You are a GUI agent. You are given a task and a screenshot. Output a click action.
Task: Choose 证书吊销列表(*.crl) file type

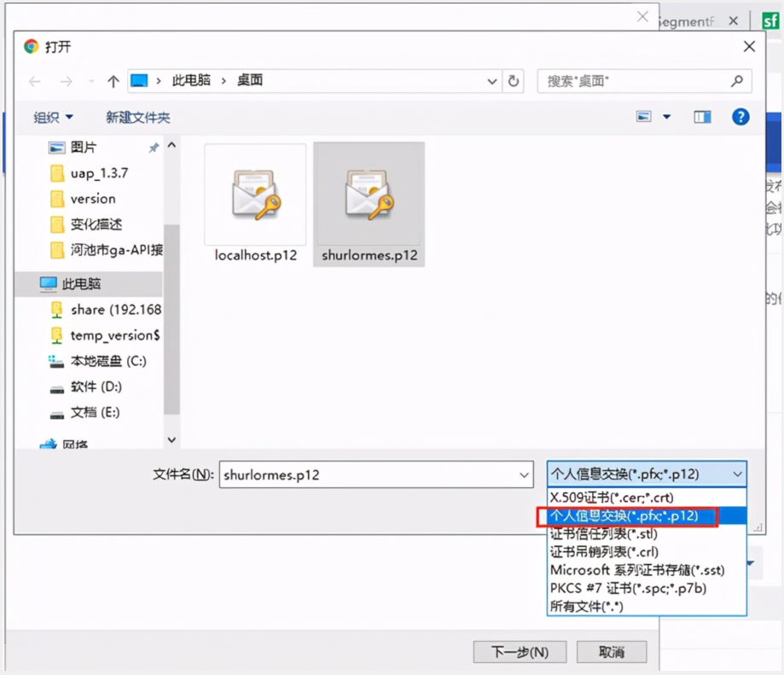pos(647,552)
